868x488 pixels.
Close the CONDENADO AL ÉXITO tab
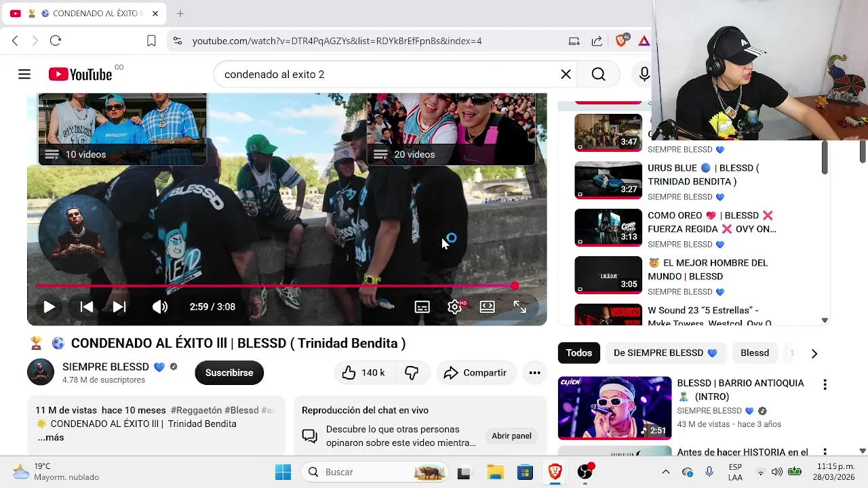coord(155,14)
